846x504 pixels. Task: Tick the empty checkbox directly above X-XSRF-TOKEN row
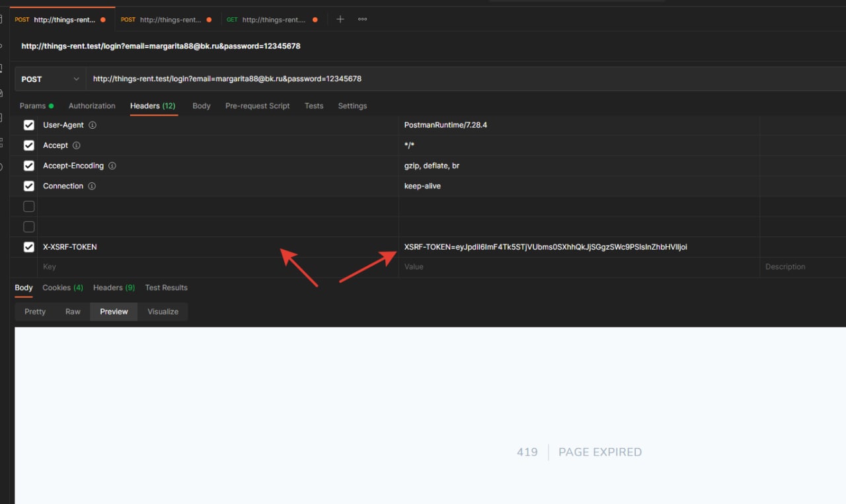click(x=29, y=227)
